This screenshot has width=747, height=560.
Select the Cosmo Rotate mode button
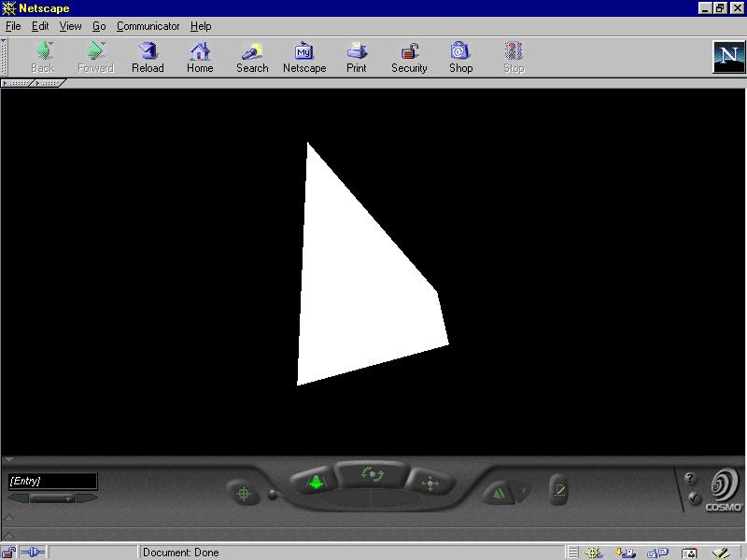[x=372, y=474]
